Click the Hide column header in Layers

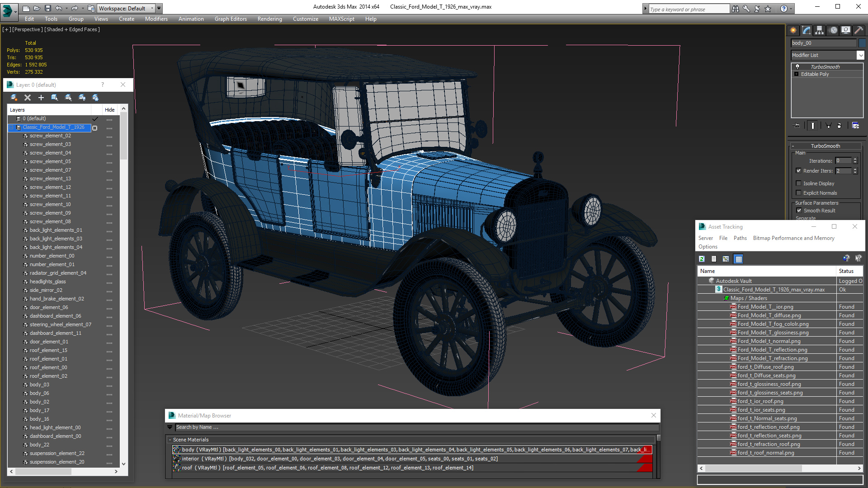coord(109,110)
